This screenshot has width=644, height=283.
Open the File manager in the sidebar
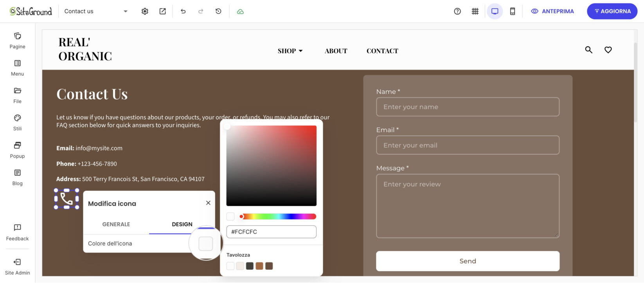pyautogui.click(x=17, y=95)
